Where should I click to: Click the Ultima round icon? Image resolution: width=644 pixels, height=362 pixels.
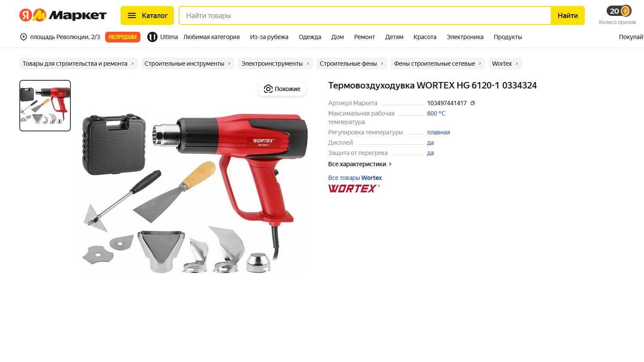click(152, 37)
